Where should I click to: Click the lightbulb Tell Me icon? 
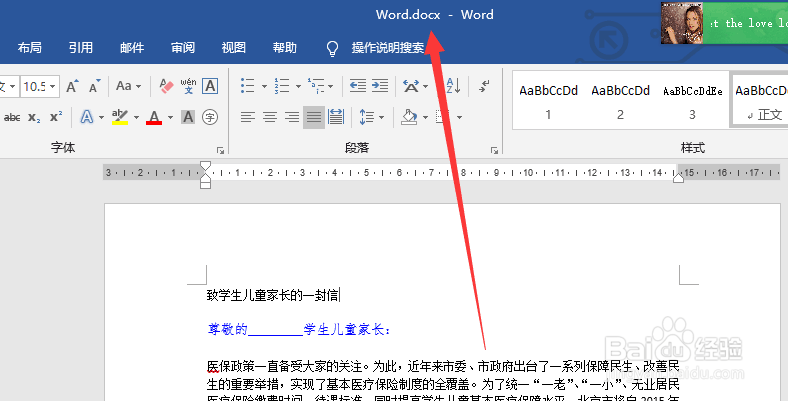point(332,48)
